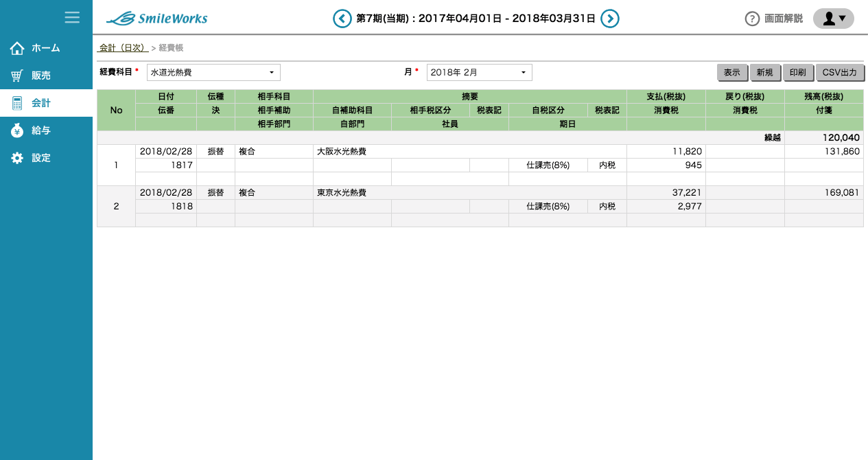Select 会計 in the sidebar
Screen dimensions: 868x460
coord(46,103)
